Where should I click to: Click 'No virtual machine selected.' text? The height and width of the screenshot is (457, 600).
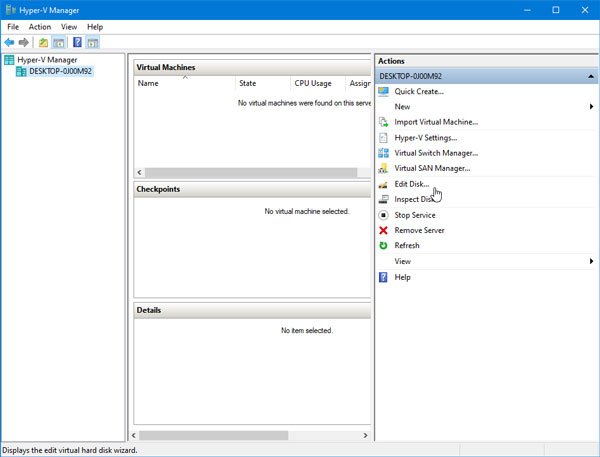click(307, 211)
